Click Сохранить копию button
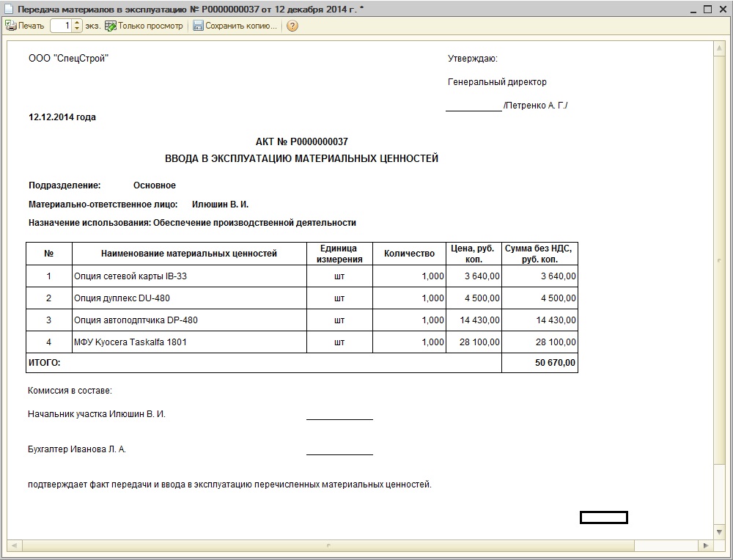Image resolution: width=733 pixels, height=560 pixels. click(235, 26)
